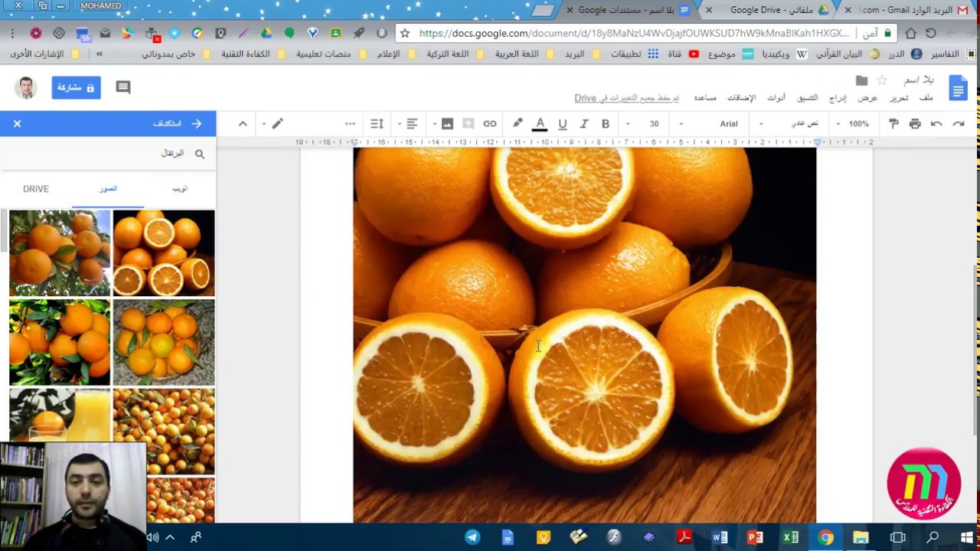This screenshot has height=551, width=980.
Task: Add a comment via toolbar plus icon
Action: tap(469, 124)
